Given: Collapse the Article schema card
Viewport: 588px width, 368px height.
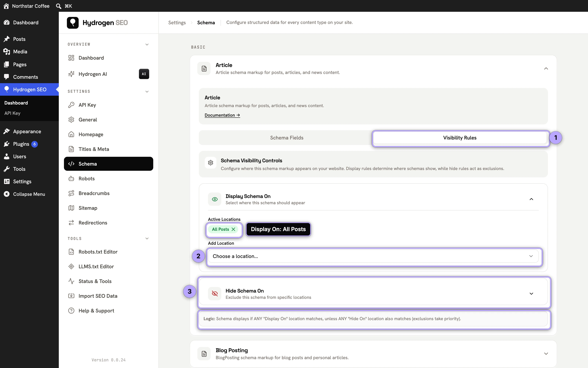Looking at the screenshot, I should click(546, 69).
